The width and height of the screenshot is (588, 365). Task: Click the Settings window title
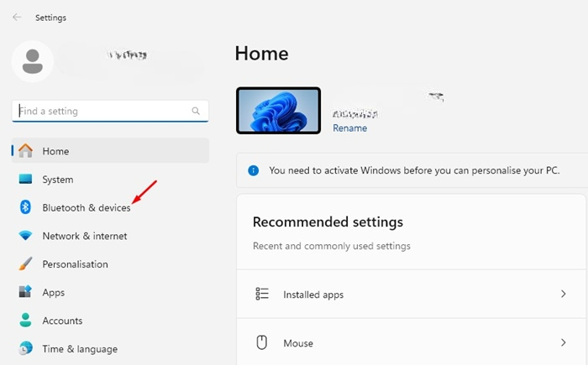[50, 18]
